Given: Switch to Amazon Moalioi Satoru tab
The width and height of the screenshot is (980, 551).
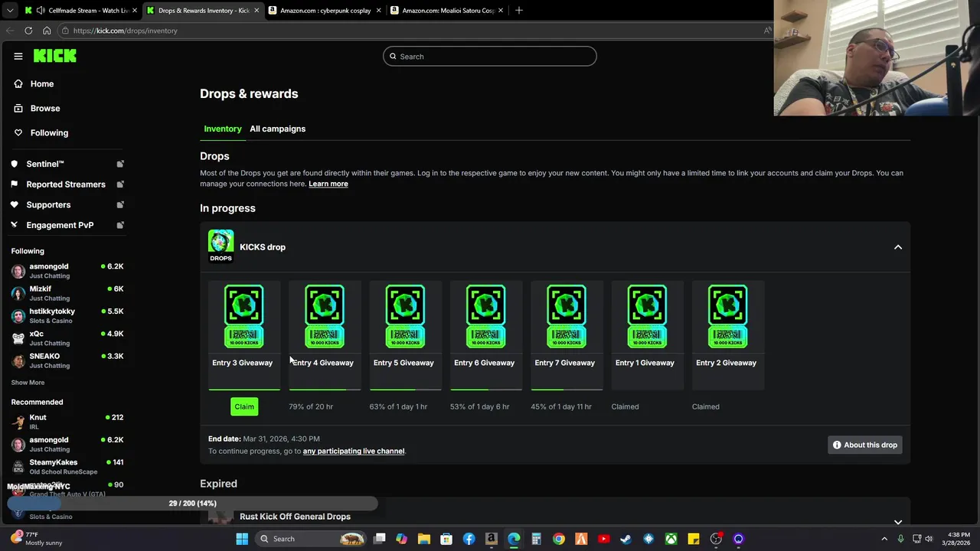Looking at the screenshot, I should [x=446, y=11].
